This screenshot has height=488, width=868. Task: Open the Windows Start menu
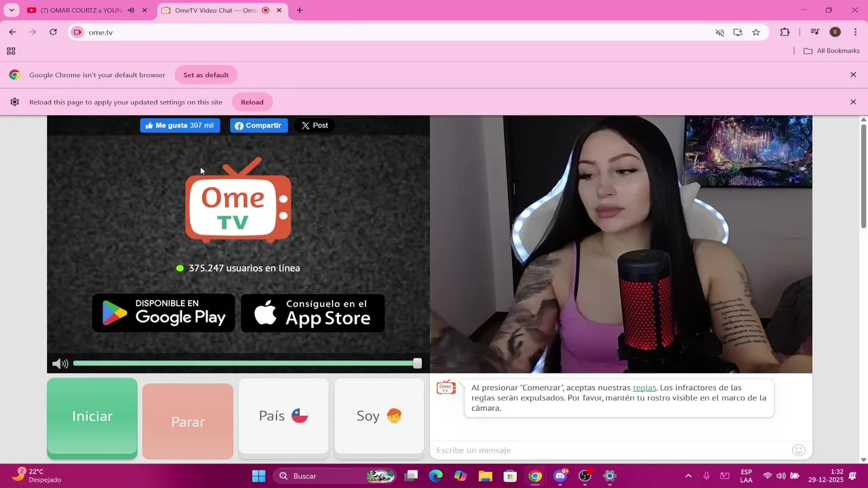tap(258, 476)
